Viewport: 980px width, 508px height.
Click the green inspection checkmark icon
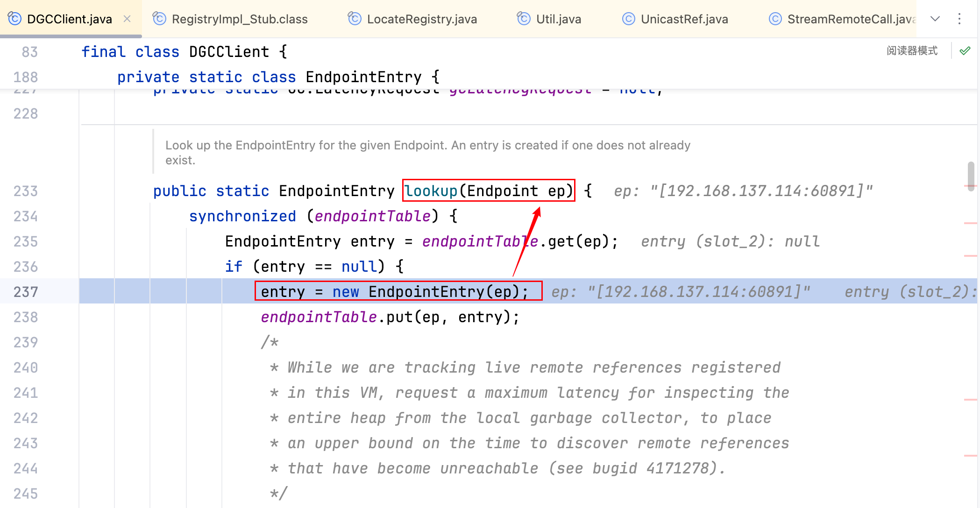pos(965,50)
